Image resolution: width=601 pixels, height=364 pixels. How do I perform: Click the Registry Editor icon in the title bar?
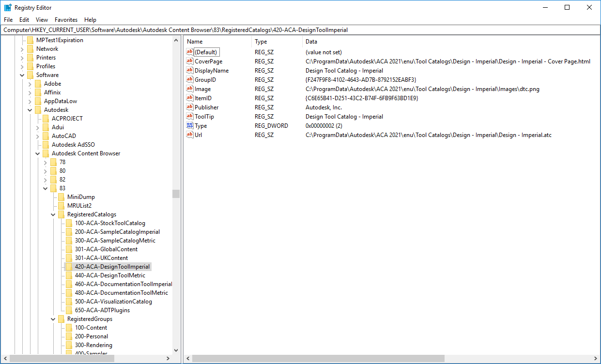[x=8, y=7]
